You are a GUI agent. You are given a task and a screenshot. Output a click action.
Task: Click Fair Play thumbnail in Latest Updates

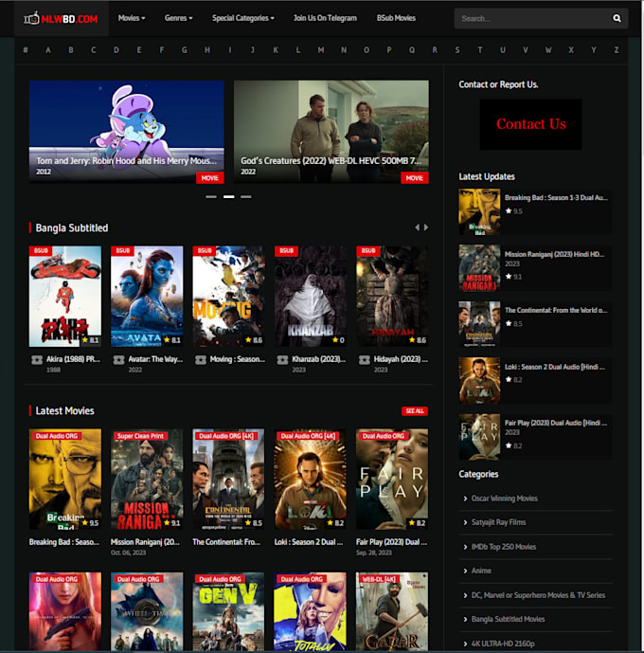click(x=479, y=437)
